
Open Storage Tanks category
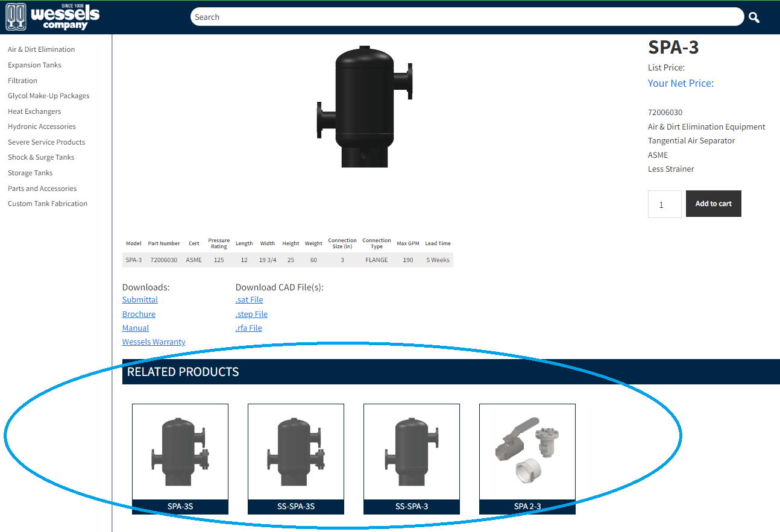(30, 173)
